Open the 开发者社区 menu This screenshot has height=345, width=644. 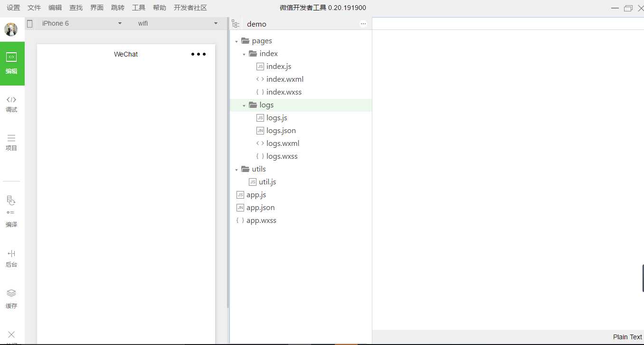tap(190, 8)
